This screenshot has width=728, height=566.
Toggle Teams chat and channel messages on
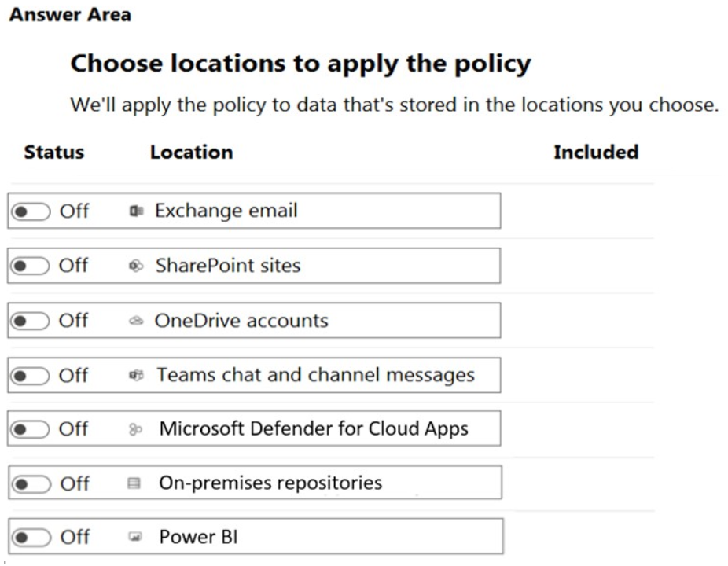click(31, 376)
